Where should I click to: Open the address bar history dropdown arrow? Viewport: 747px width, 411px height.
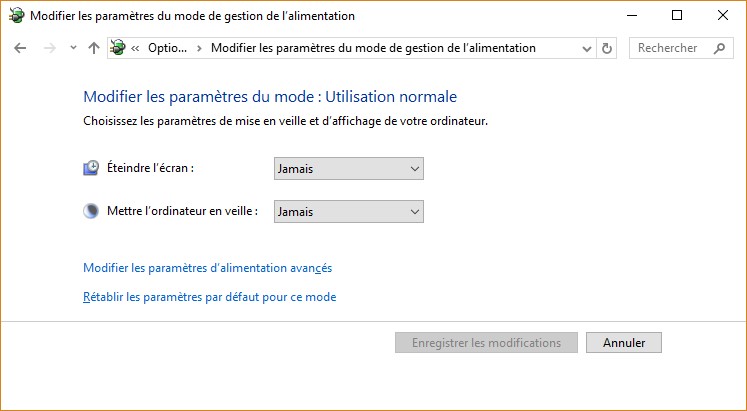586,48
